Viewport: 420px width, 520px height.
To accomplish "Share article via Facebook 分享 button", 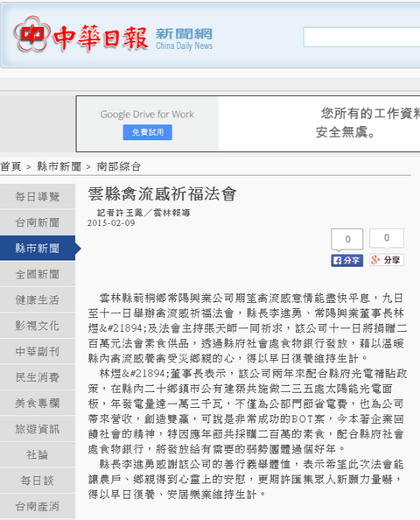I will 346,260.
